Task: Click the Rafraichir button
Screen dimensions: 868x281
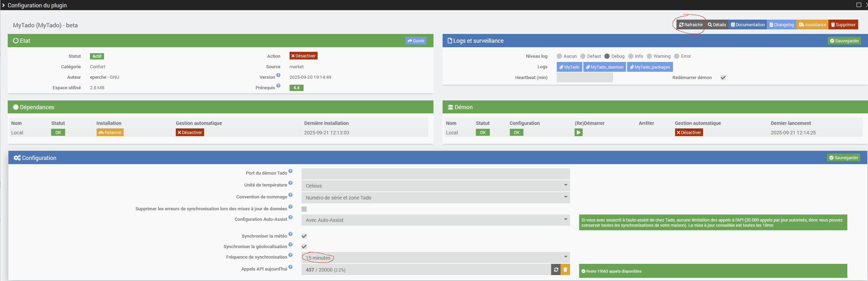Action: click(x=691, y=25)
